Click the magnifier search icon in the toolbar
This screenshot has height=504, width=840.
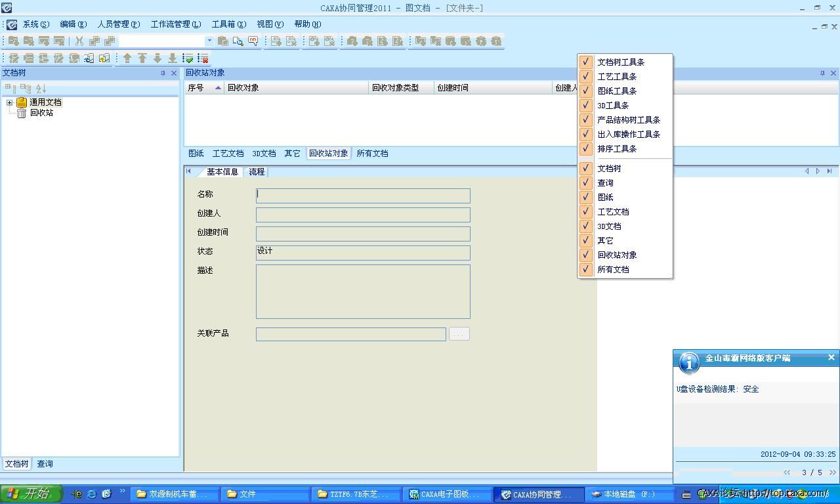(x=238, y=41)
